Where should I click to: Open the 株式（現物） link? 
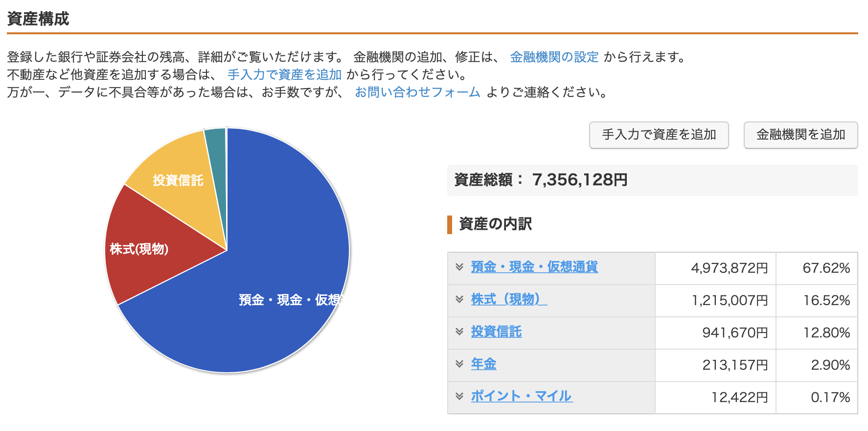pyautogui.click(x=509, y=299)
